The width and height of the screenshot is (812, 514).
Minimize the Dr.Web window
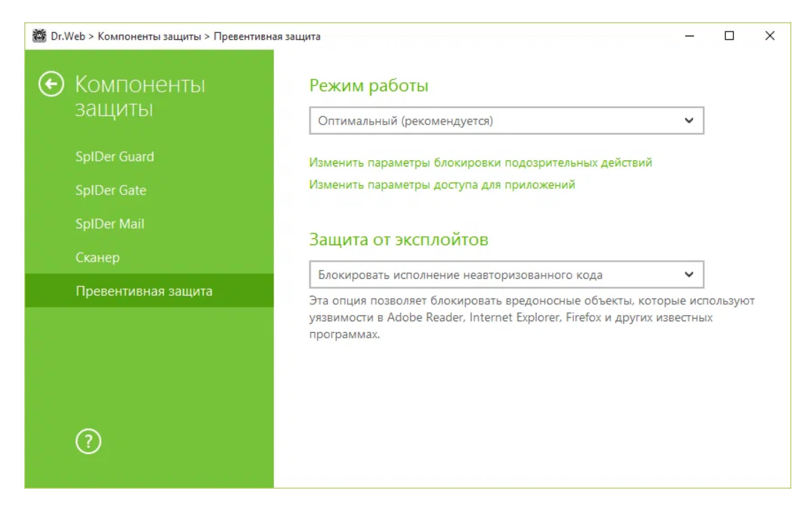(x=689, y=36)
